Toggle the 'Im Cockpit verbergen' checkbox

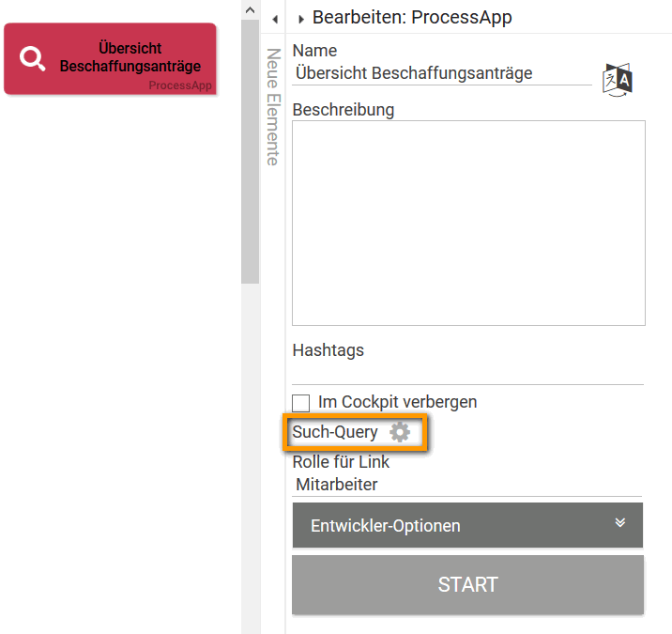tap(301, 403)
